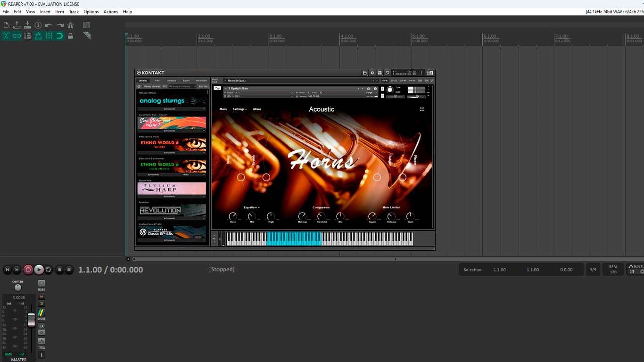
Task: Click the Play button
Action: (x=39, y=270)
